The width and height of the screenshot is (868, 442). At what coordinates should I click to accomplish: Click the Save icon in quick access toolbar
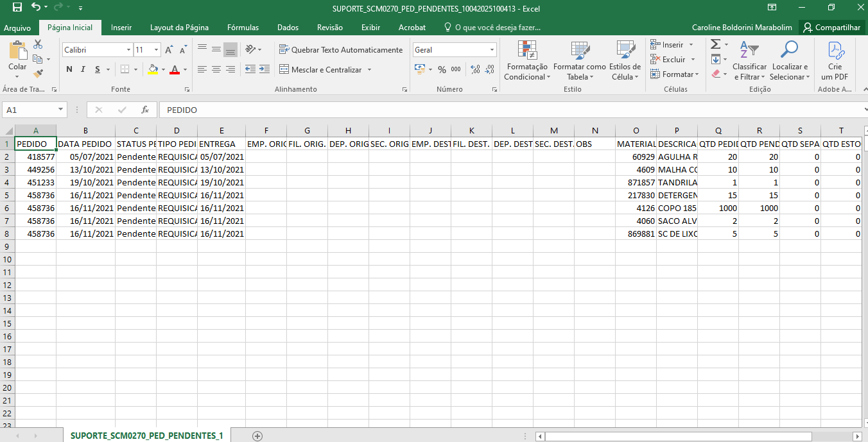pyautogui.click(x=17, y=8)
